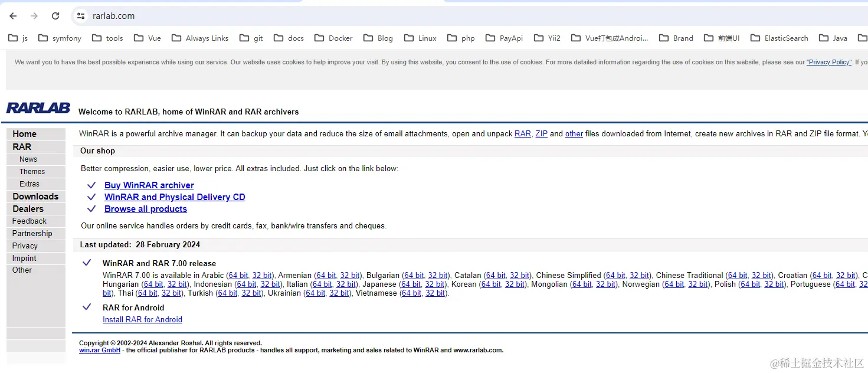The width and height of the screenshot is (868, 373).
Task: Open the ElasticSearch bookmark folder
Action: pos(779,38)
